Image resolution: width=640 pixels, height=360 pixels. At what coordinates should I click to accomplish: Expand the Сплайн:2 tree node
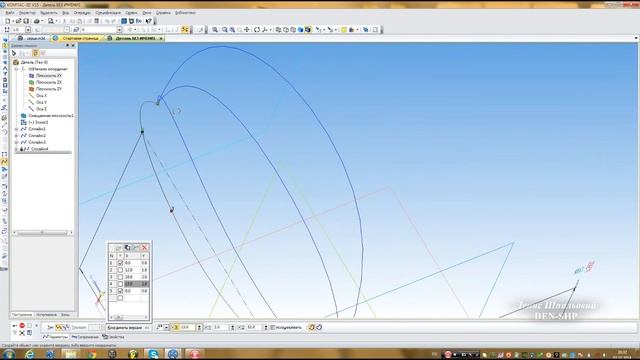pyautogui.click(x=17, y=136)
